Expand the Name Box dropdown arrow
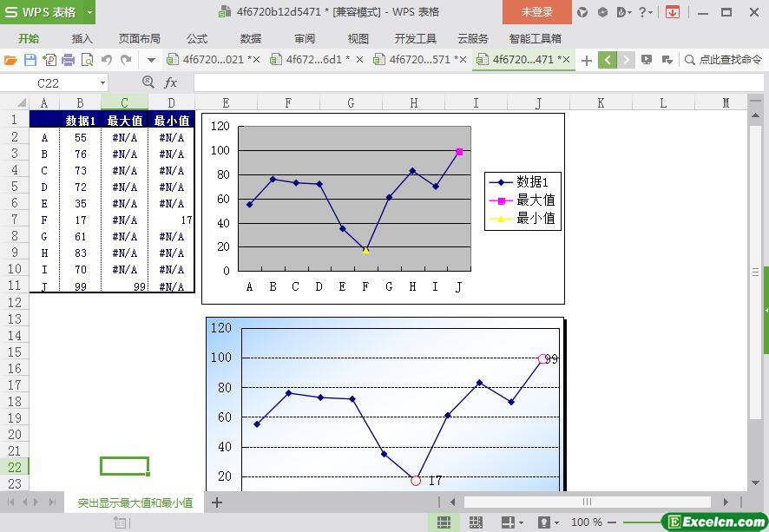This screenshot has height=532, width=769. pos(102,83)
